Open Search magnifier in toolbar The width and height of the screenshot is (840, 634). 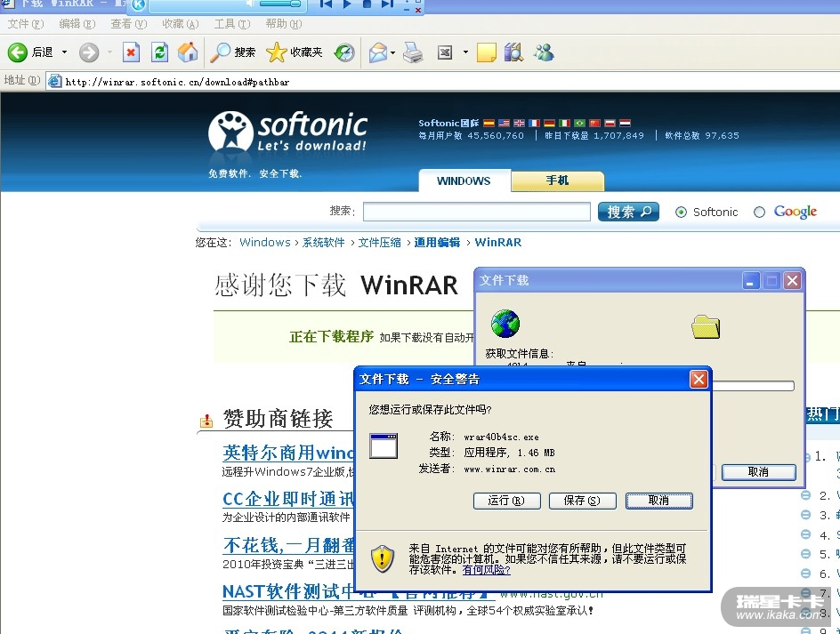click(x=220, y=52)
